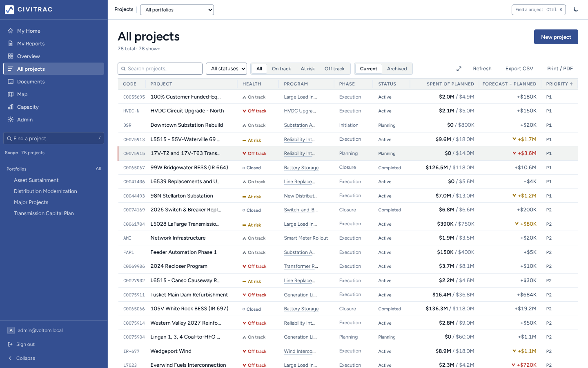
Task: Click the Refresh button
Action: (482, 69)
